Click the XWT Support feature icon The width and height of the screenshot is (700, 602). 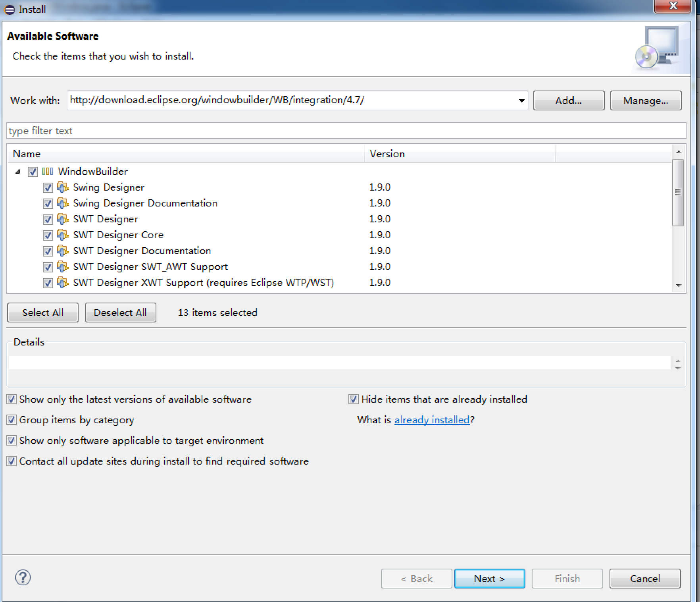(x=63, y=282)
